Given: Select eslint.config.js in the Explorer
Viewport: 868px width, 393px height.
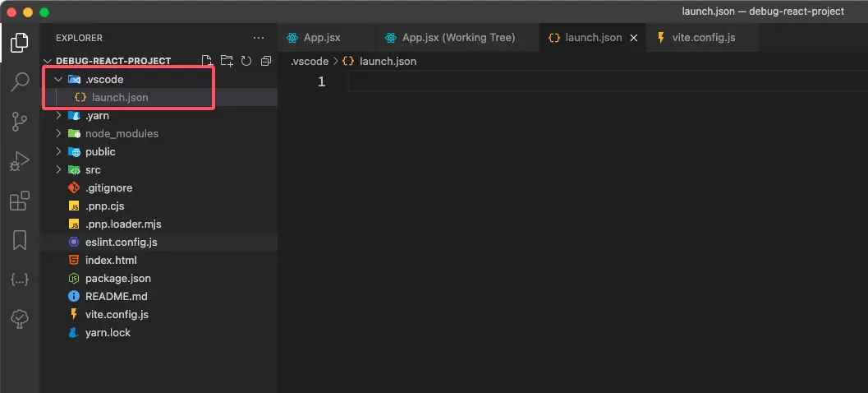Looking at the screenshot, I should click(121, 242).
